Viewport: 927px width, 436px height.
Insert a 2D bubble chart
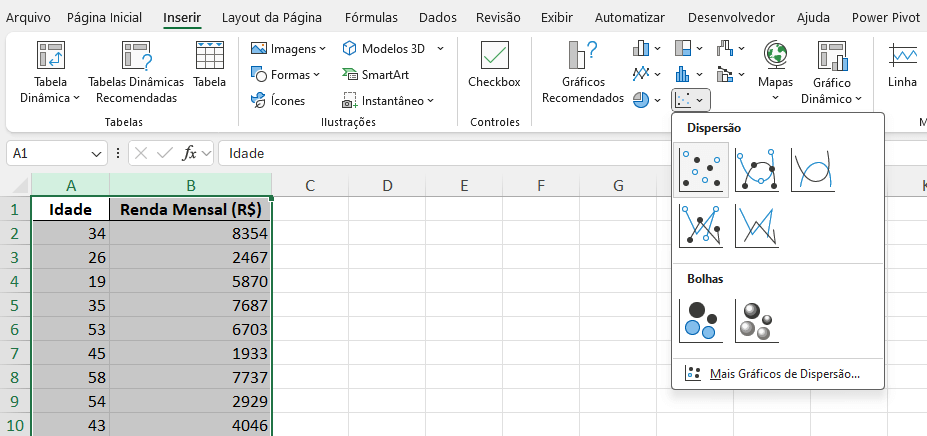700,320
